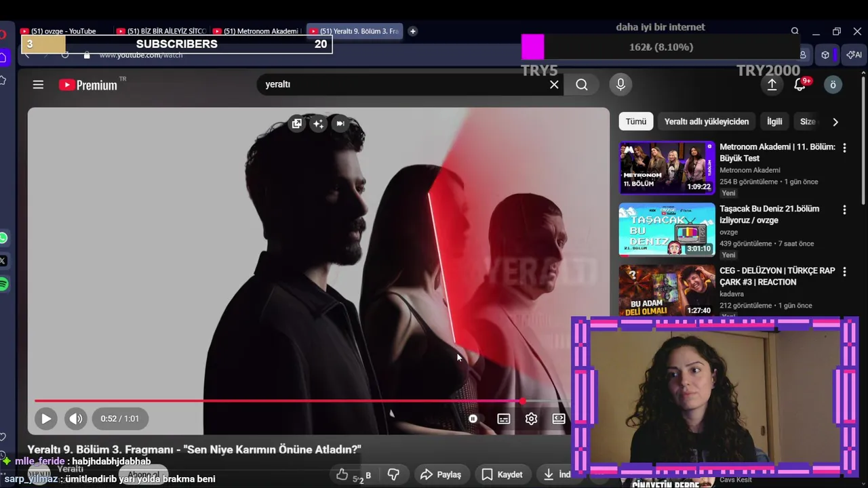Image resolution: width=868 pixels, height=488 pixels.
Task: Open 'Metronom Akademi | 11. Bölüm: Büyük Test' title
Action: coord(777,152)
